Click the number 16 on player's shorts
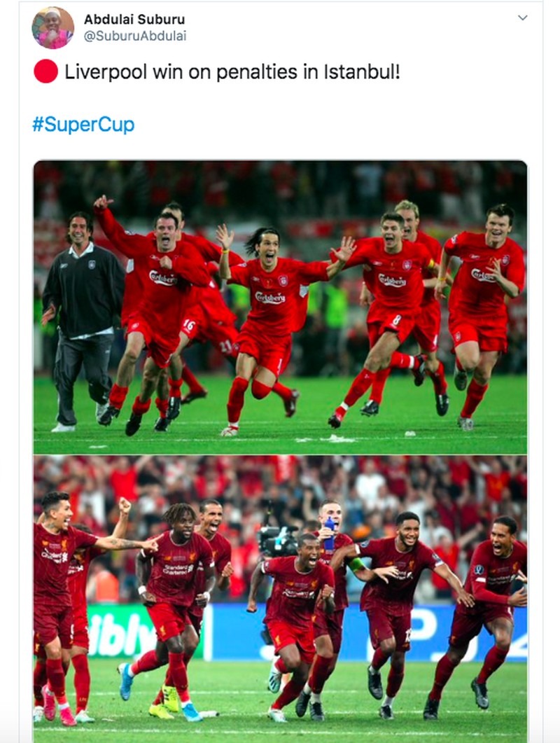The width and height of the screenshot is (560, 743). pos(188,325)
